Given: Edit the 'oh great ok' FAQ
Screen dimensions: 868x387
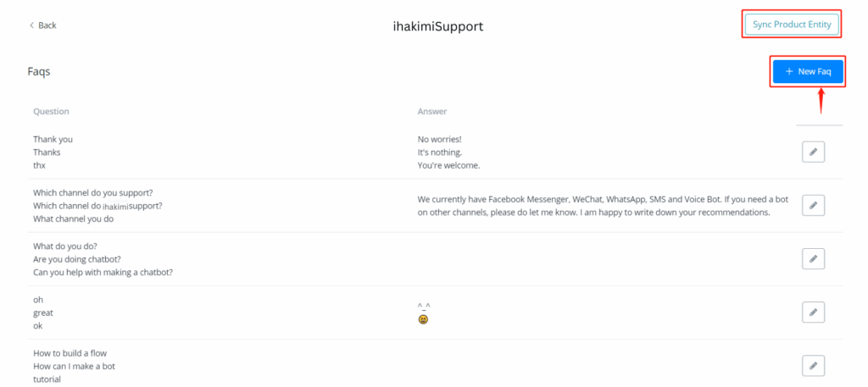Looking at the screenshot, I should point(813,312).
